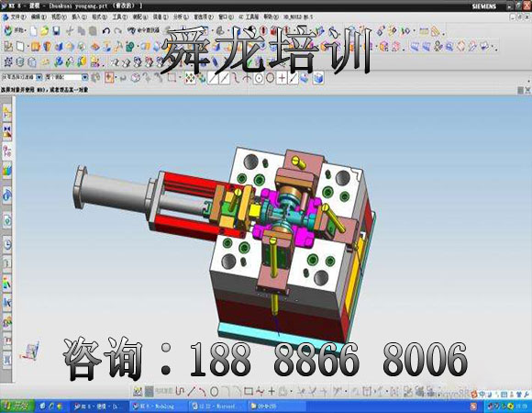Viewport: 532px width, 413px height.
Task: Open the Start (开始) dropdown menu
Action: [15, 31]
